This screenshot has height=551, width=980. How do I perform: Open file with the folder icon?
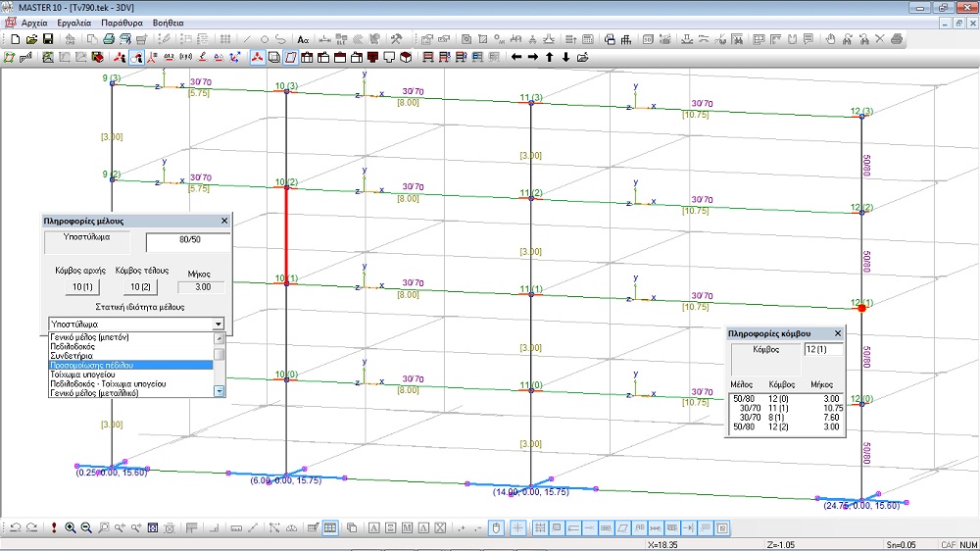31,39
